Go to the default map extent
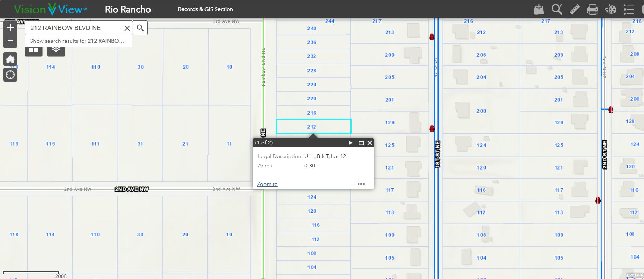This screenshot has height=279, width=644. coord(10,59)
